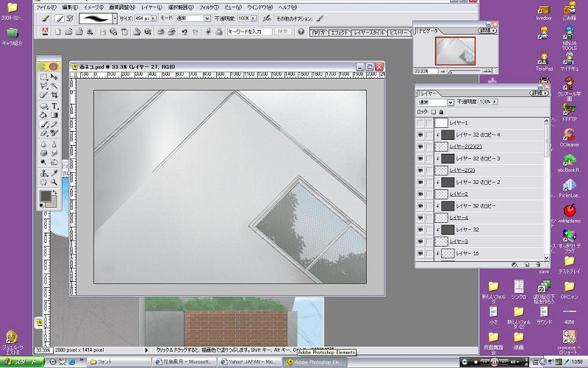Select the Rectangular Marquee tool
The height and width of the screenshot is (368, 588).
tap(44, 77)
